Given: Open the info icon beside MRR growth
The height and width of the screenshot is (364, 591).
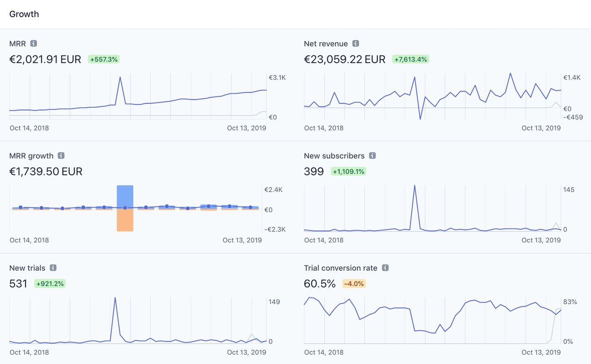Looking at the screenshot, I should pyautogui.click(x=61, y=156).
